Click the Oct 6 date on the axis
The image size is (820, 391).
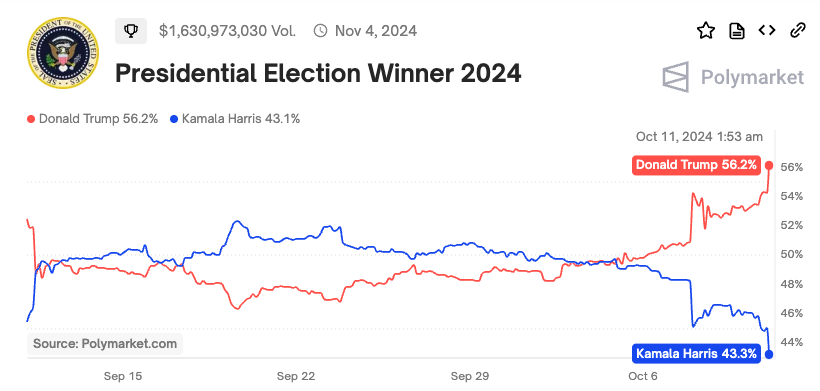[x=643, y=376]
